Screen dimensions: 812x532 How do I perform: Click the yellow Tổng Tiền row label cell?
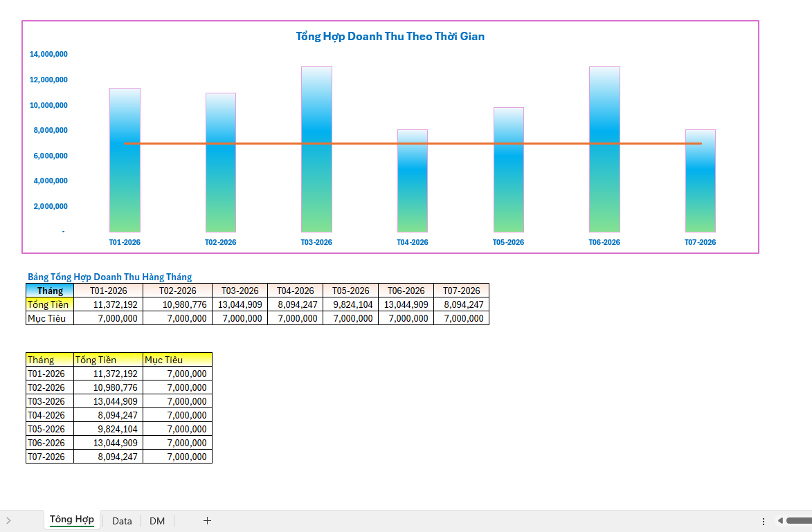tap(50, 304)
